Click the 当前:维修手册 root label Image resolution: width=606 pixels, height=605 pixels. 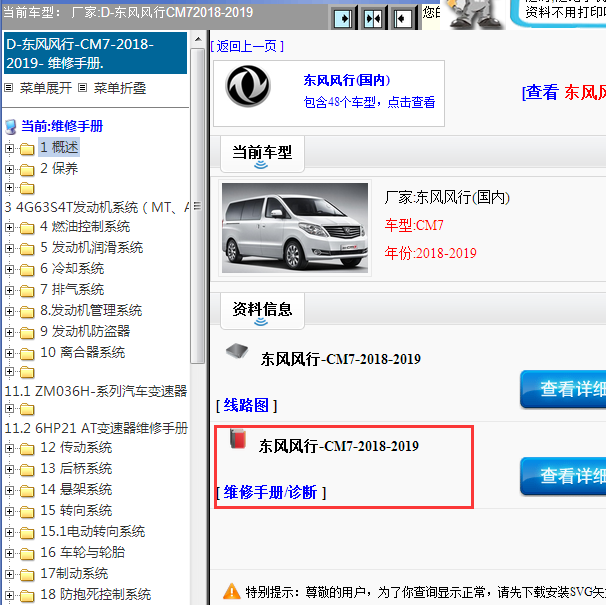[x=62, y=126]
